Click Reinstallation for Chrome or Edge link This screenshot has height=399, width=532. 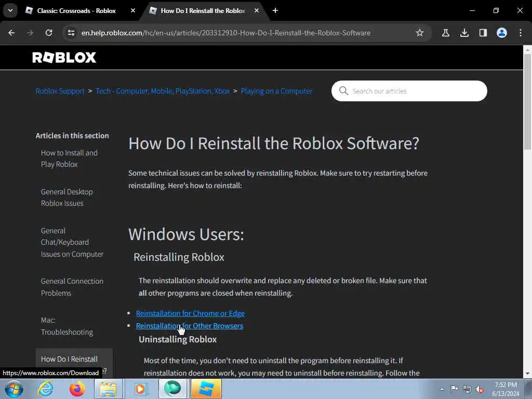pyautogui.click(x=190, y=313)
